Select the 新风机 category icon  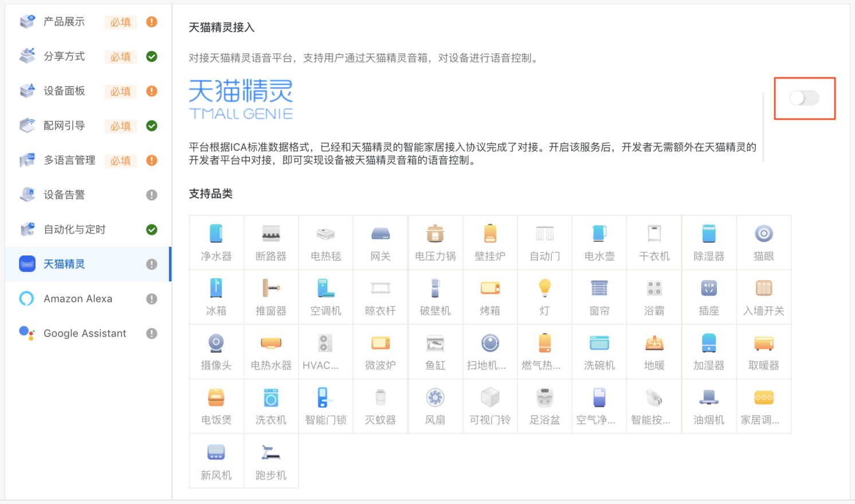pyautogui.click(x=216, y=452)
